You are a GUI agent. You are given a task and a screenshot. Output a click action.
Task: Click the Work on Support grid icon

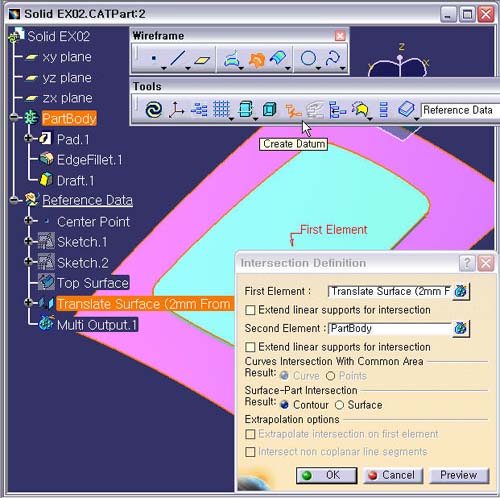(221, 109)
